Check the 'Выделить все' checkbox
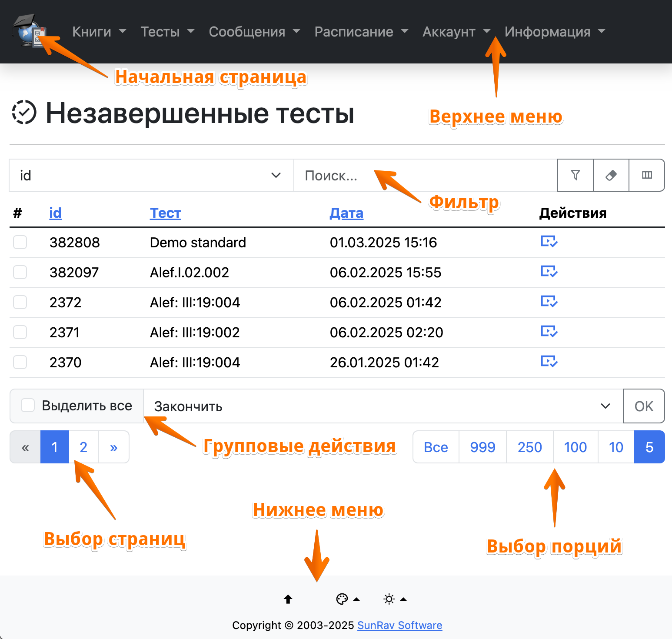This screenshot has width=672, height=639. pyautogui.click(x=28, y=406)
